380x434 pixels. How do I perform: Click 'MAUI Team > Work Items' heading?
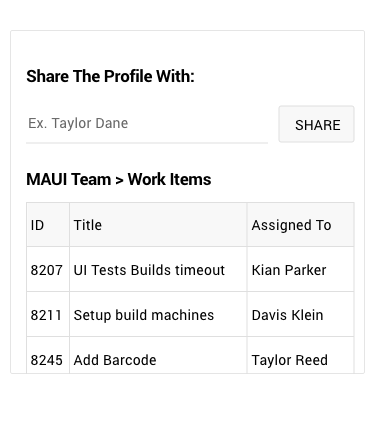(119, 179)
